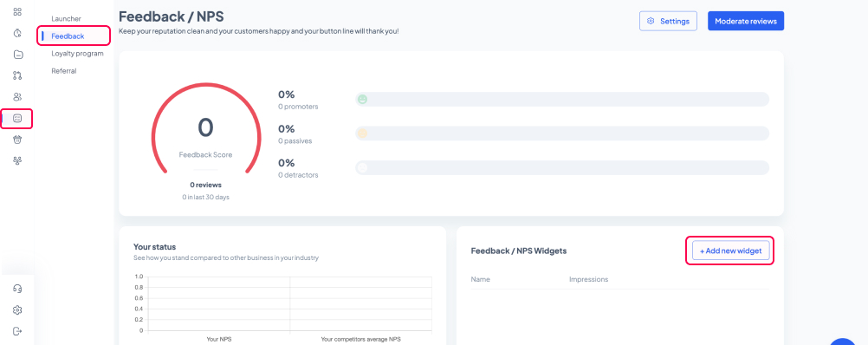Click the headset support icon

17,289
